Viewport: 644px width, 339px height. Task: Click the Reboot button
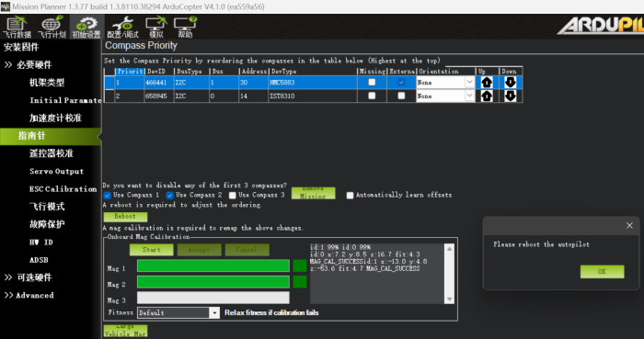(125, 217)
